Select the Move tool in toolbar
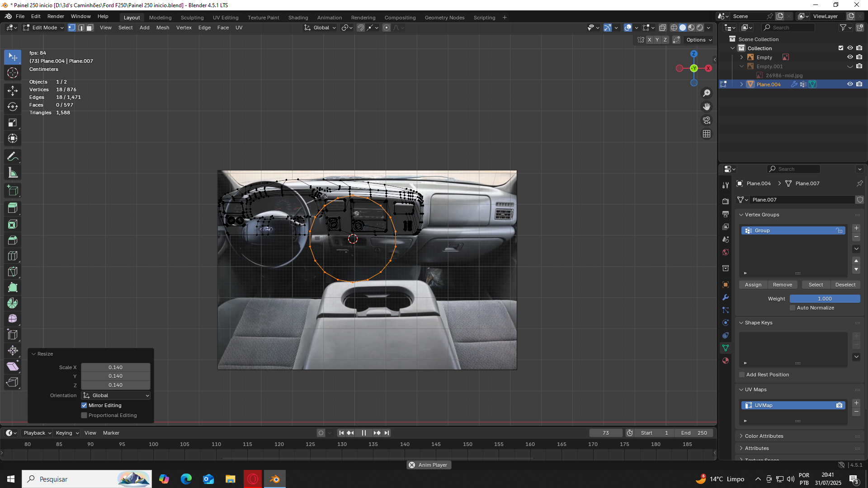 13,91
